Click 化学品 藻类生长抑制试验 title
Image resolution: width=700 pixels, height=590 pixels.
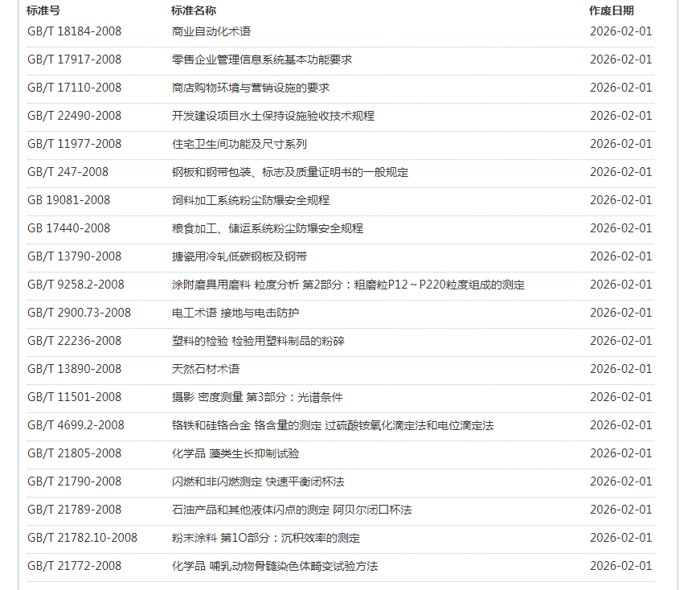point(235,453)
